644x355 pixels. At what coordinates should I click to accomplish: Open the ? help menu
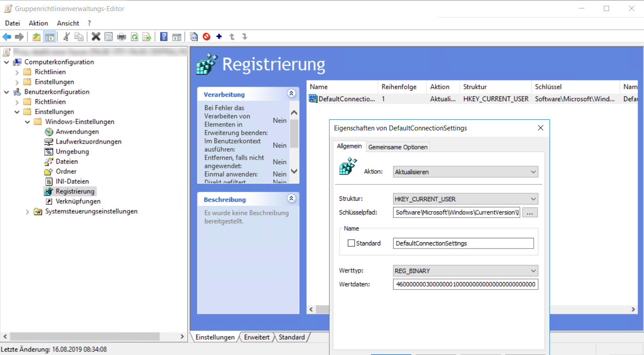click(x=89, y=23)
